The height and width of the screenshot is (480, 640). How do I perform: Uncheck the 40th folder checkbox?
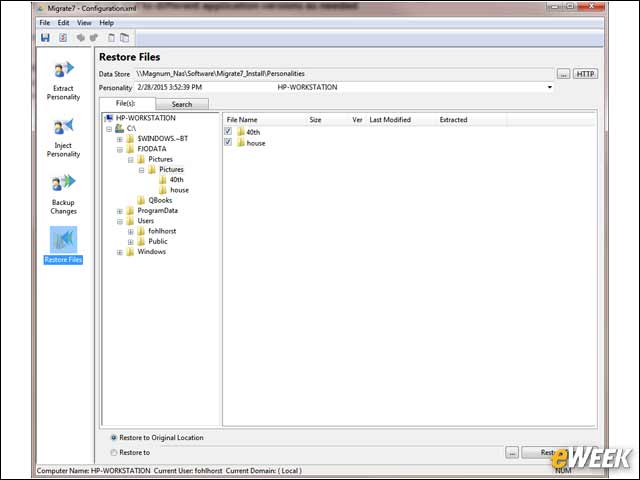pos(228,131)
